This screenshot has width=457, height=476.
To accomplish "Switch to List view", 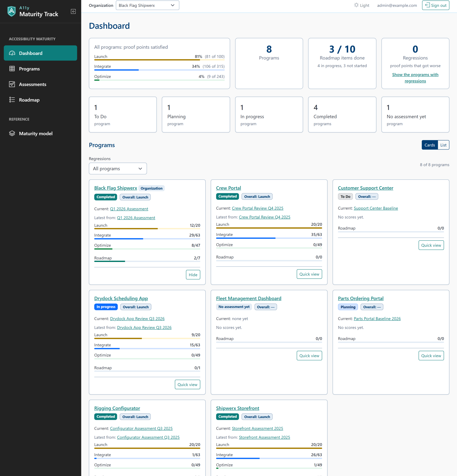I will (443, 145).
